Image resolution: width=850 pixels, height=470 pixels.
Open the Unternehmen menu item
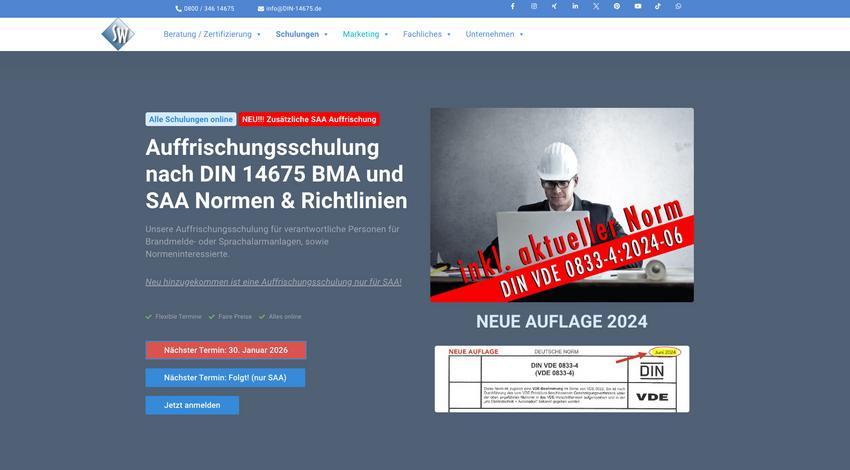(x=490, y=34)
